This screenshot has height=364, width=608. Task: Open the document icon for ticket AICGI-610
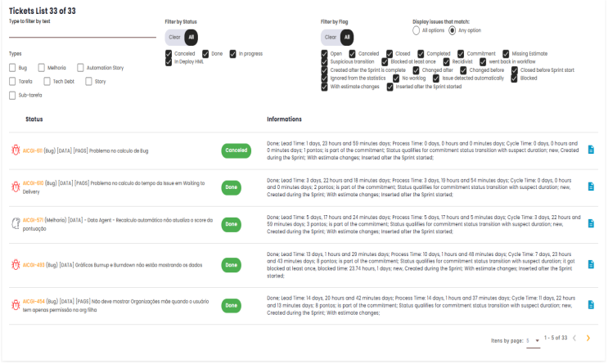tap(591, 186)
